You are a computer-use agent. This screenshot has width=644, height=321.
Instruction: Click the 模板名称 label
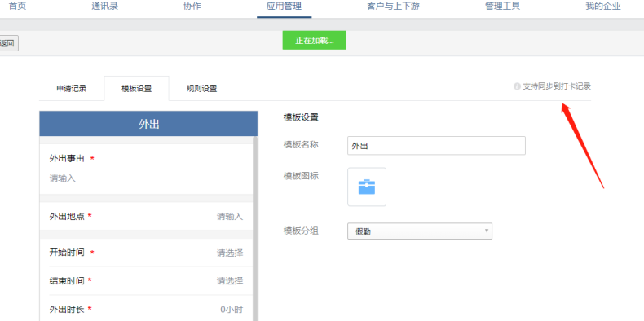pos(301,145)
